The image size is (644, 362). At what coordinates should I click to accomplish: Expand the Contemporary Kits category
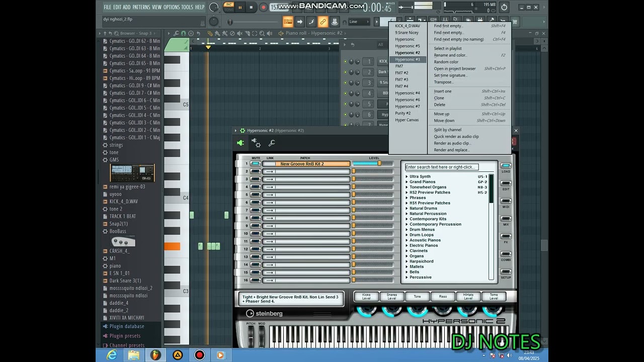(407, 219)
